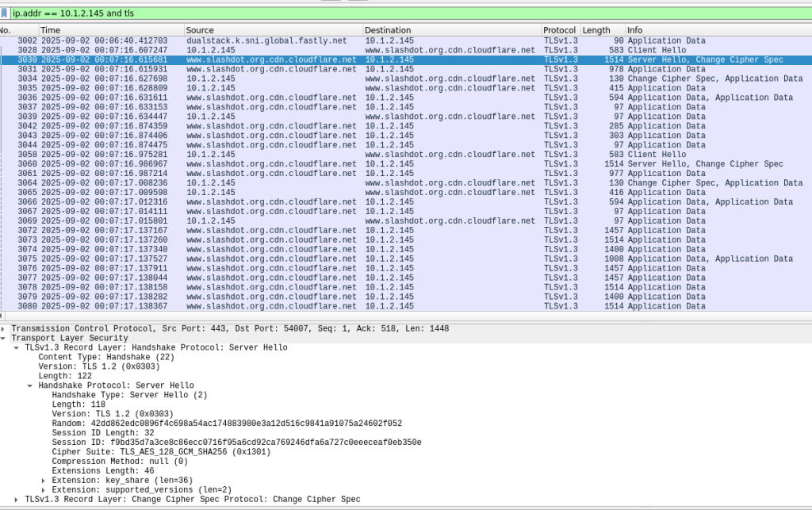This screenshot has width=812, height=510.
Task: Collapse the Transport Layer Security section
Action: point(3,338)
